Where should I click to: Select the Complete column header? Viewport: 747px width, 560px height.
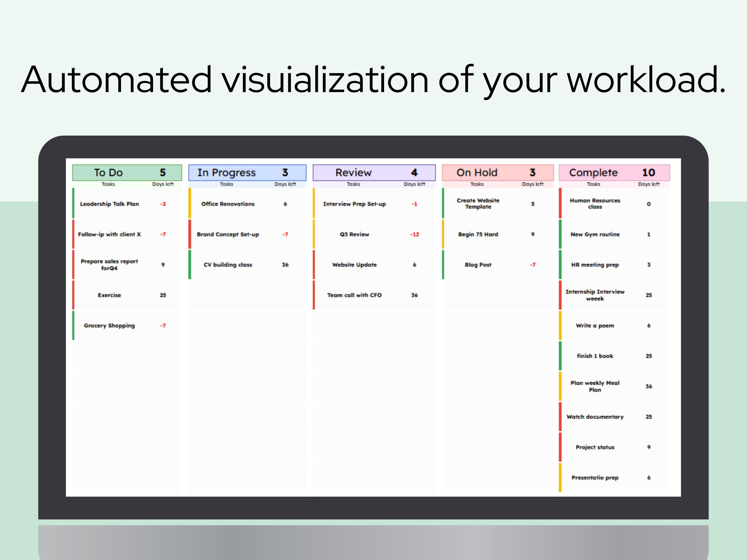(614, 173)
